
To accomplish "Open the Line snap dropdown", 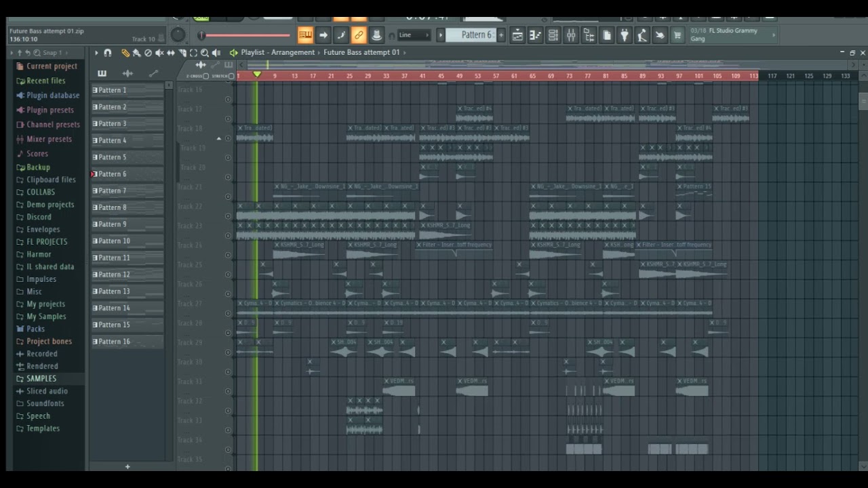I will (x=414, y=35).
